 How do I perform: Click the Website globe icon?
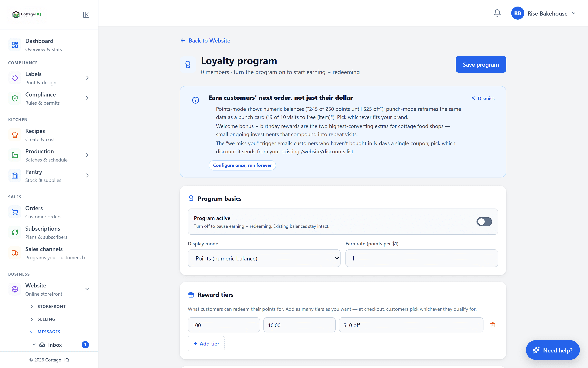15,289
